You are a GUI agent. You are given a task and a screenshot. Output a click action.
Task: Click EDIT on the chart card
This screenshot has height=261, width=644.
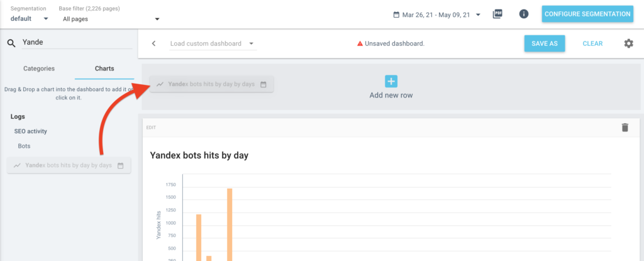coord(151,128)
